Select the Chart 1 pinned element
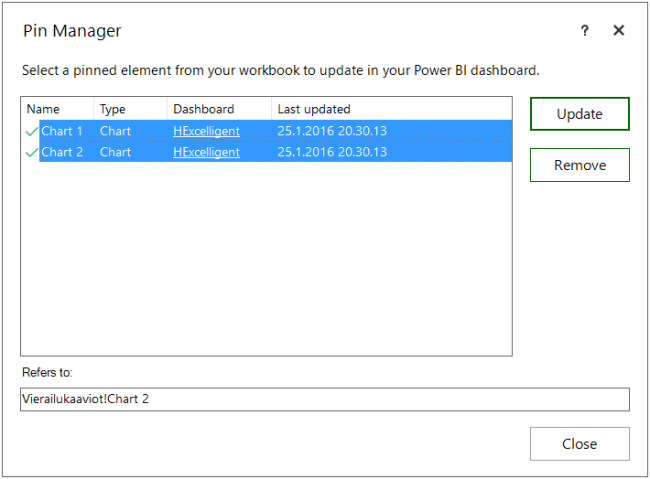Screen dimensions: 650x479 pyautogui.click(x=62, y=131)
